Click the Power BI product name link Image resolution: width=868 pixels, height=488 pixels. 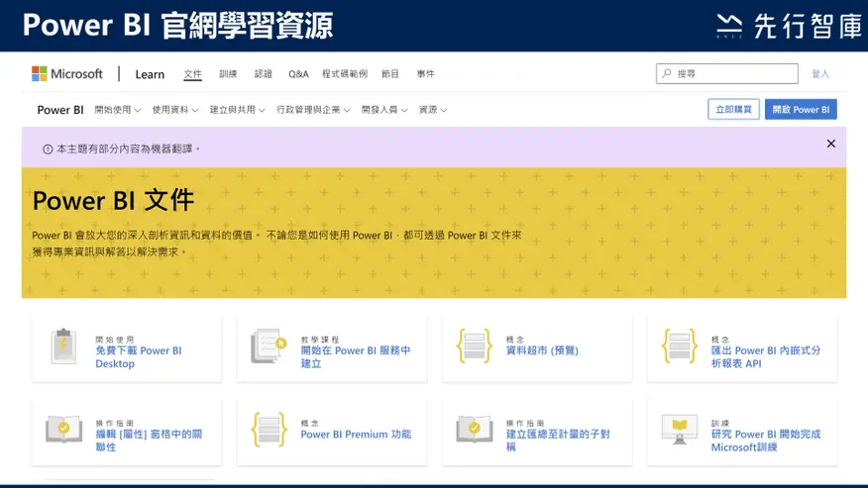click(x=60, y=110)
